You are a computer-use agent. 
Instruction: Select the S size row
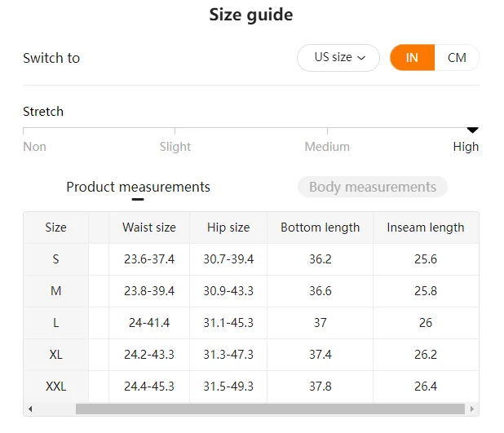(251, 259)
